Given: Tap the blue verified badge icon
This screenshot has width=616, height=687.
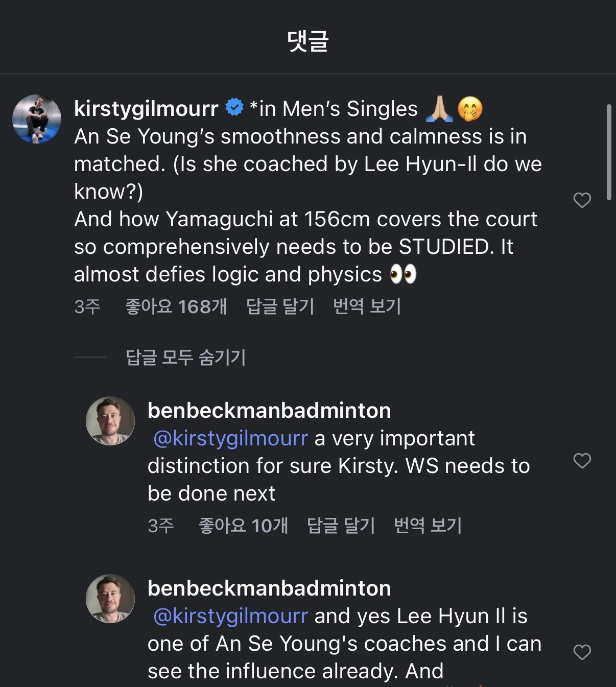Looking at the screenshot, I should tap(234, 108).
